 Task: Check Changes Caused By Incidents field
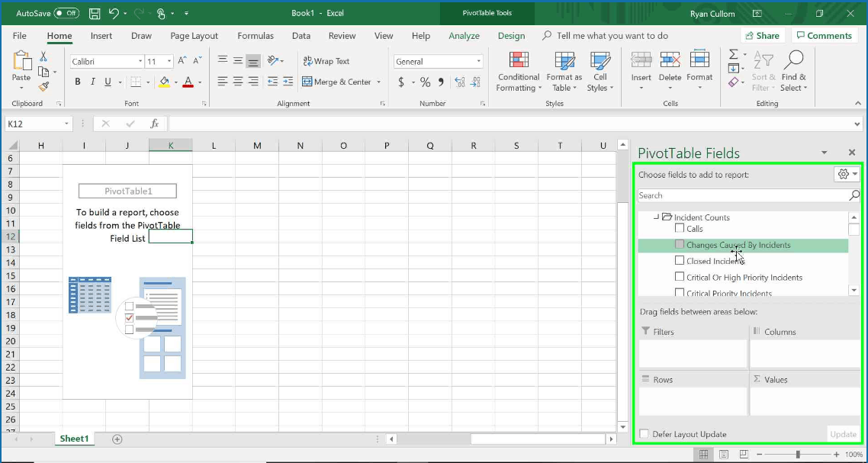pyautogui.click(x=680, y=244)
